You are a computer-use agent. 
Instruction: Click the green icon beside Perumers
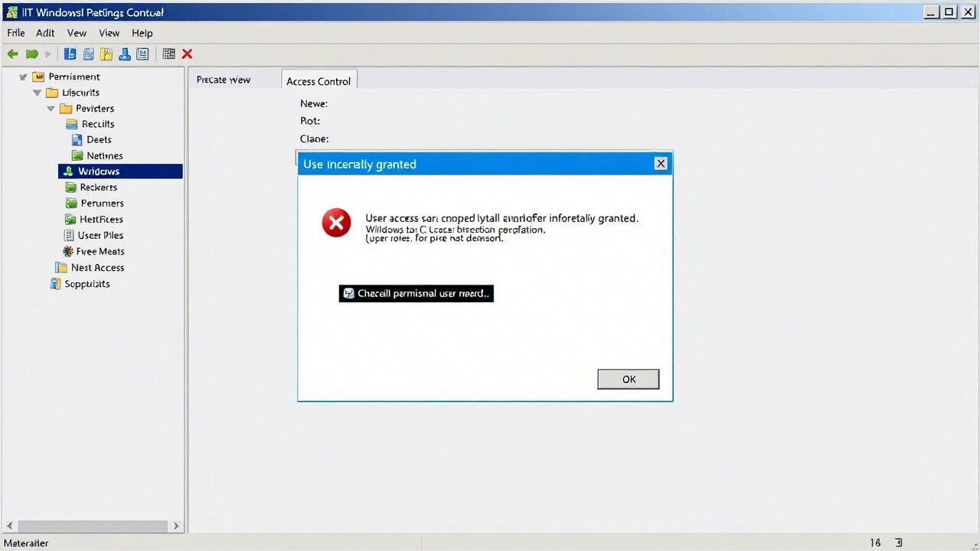point(71,204)
